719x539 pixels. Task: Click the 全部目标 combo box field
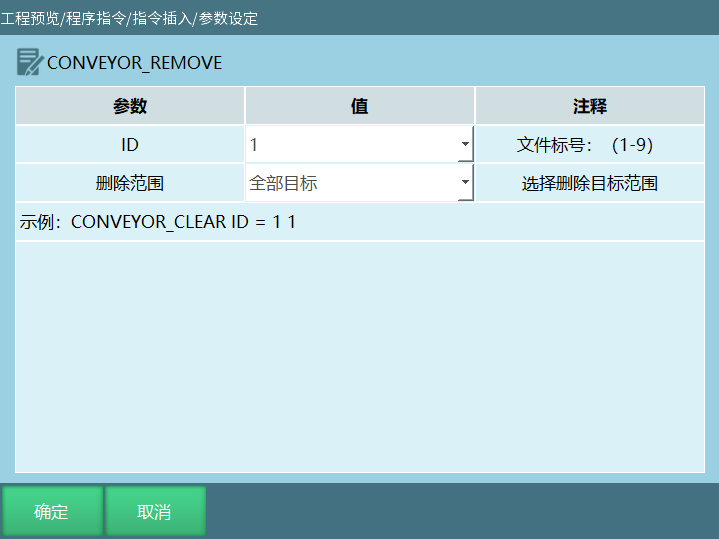(x=350, y=183)
